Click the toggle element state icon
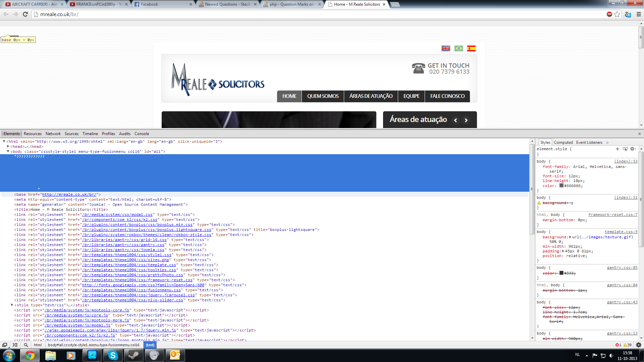The width and height of the screenshot is (644, 362). point(625,149)
